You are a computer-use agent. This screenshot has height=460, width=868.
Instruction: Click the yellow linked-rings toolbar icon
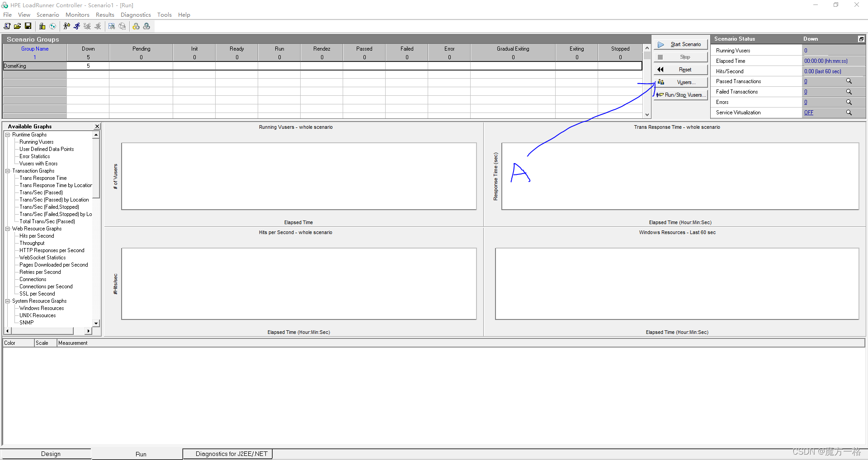[x=136, y=26]
